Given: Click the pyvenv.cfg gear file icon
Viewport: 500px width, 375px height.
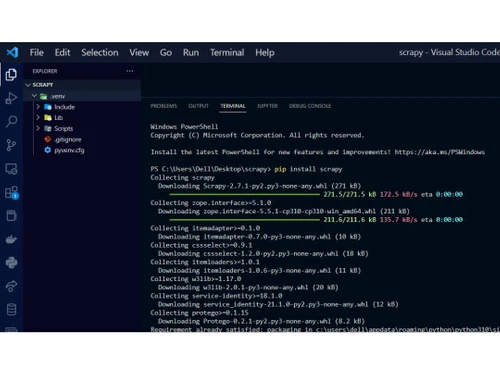Looking at the screenshot, I should (x=48, y=150).
